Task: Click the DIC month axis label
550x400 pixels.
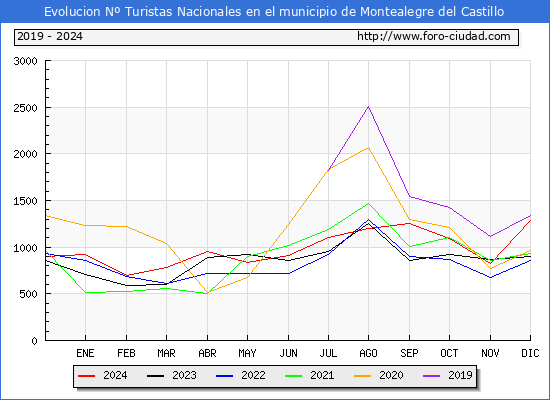Action: click(x=530, y=353)
